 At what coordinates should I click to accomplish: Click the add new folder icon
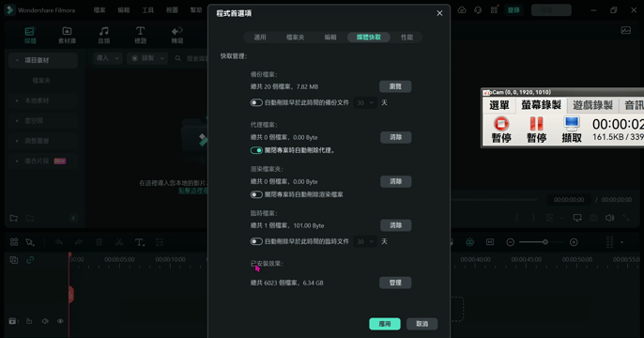coord(13,218)
